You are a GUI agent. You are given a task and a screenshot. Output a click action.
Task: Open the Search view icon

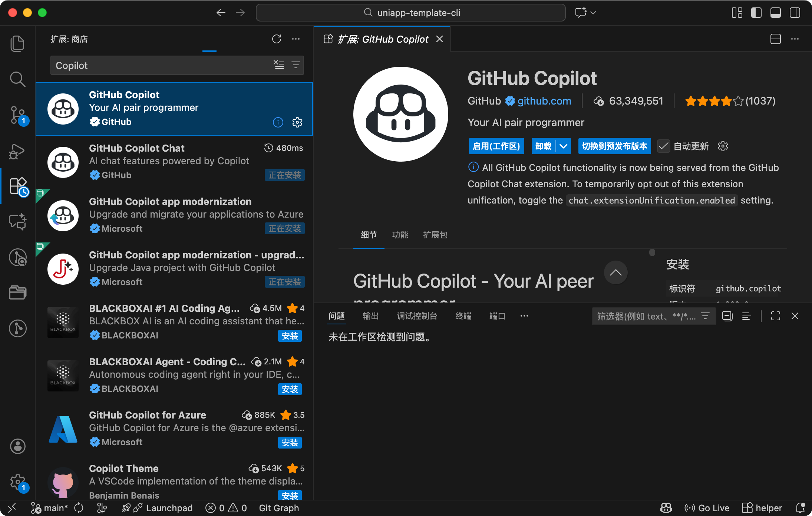(x=17, y=79)
